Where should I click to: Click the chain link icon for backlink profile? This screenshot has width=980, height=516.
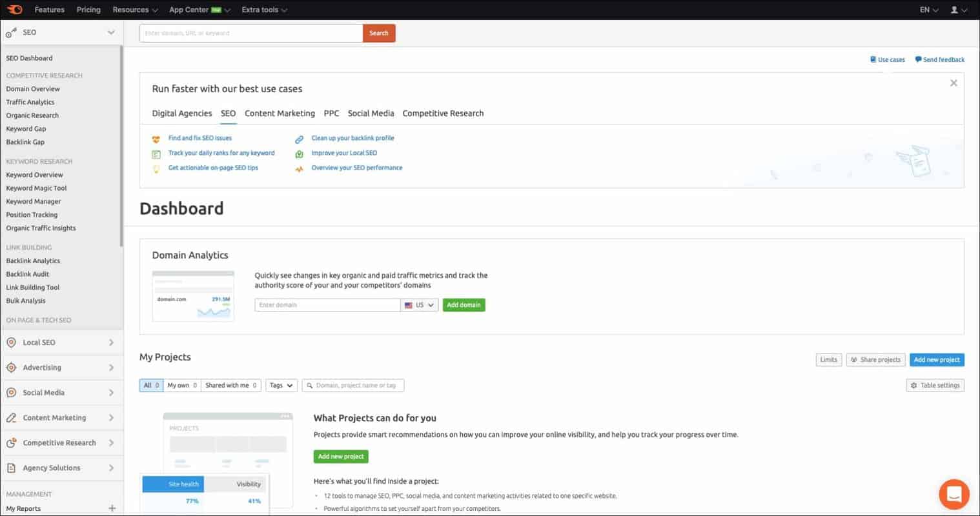(299, 139)
